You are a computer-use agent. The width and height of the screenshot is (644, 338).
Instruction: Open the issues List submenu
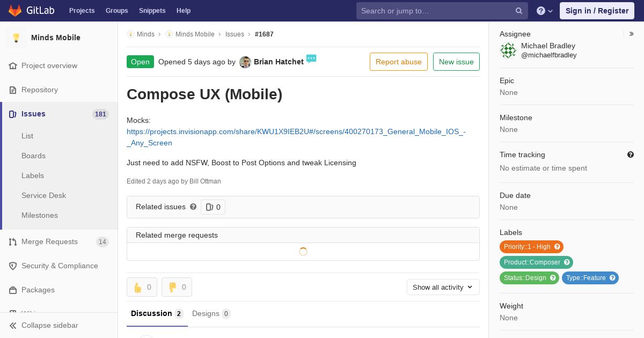coord(27,136)
